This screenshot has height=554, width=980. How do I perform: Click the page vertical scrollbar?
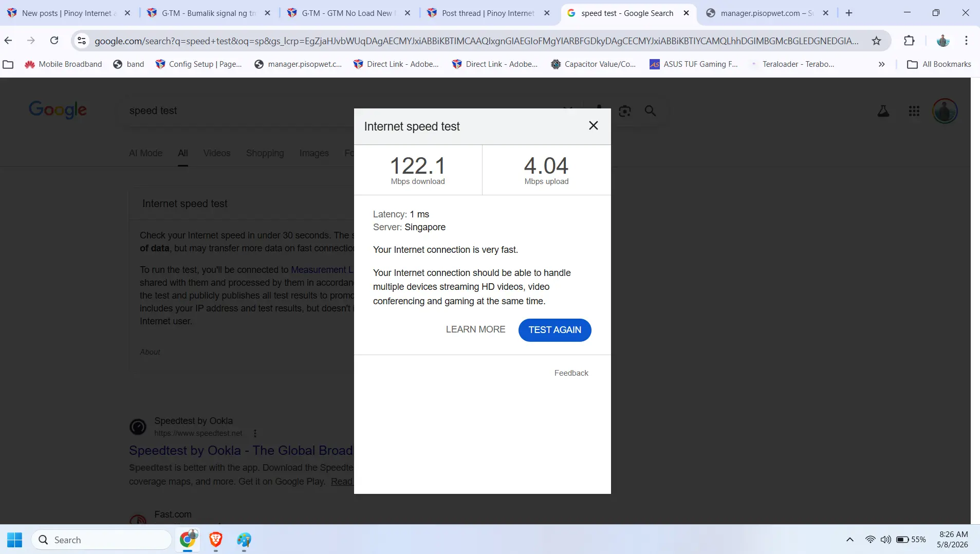pos(975,301)
